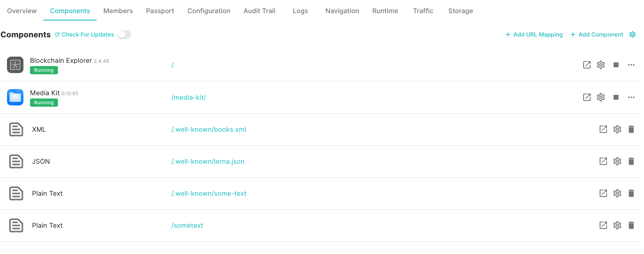Open the /.well-known/lerna.json link
Screen dimensions: 644x254
coord(208,161)
